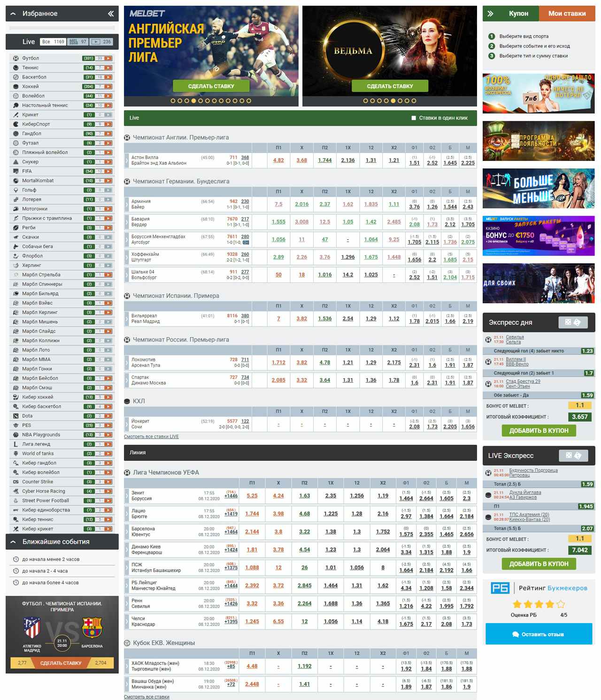Collapse the Ближайшие события section

[14, 541]
